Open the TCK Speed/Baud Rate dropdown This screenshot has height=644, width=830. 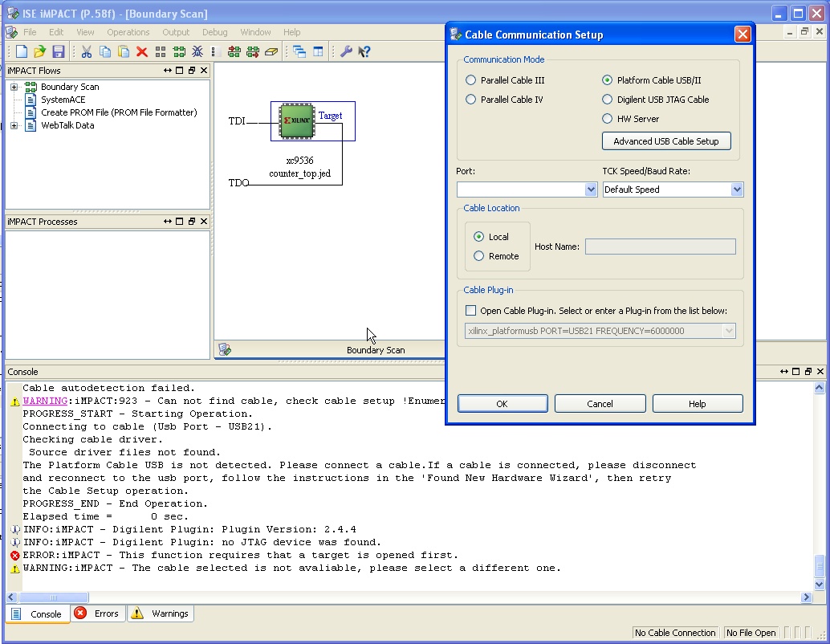737,190
